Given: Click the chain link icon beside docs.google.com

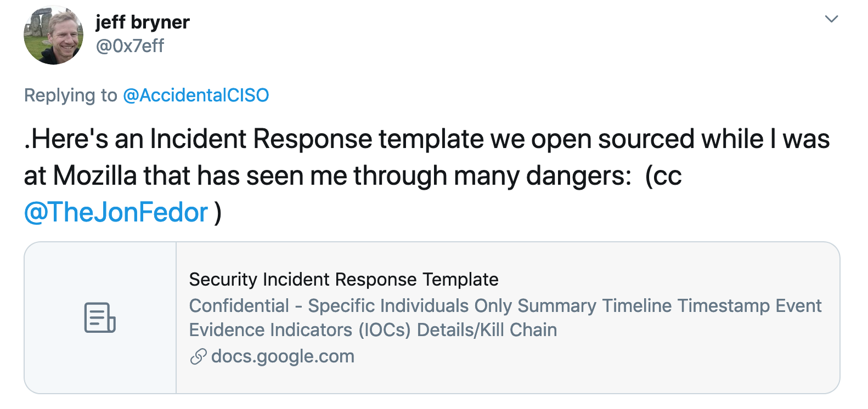Looking at the screenshot, I should click(198, 356).
